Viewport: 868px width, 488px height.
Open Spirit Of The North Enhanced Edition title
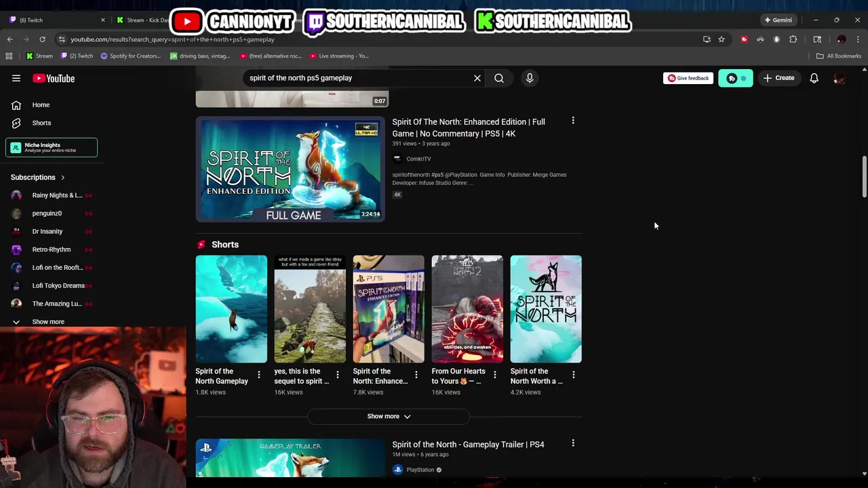click(469, 127)
